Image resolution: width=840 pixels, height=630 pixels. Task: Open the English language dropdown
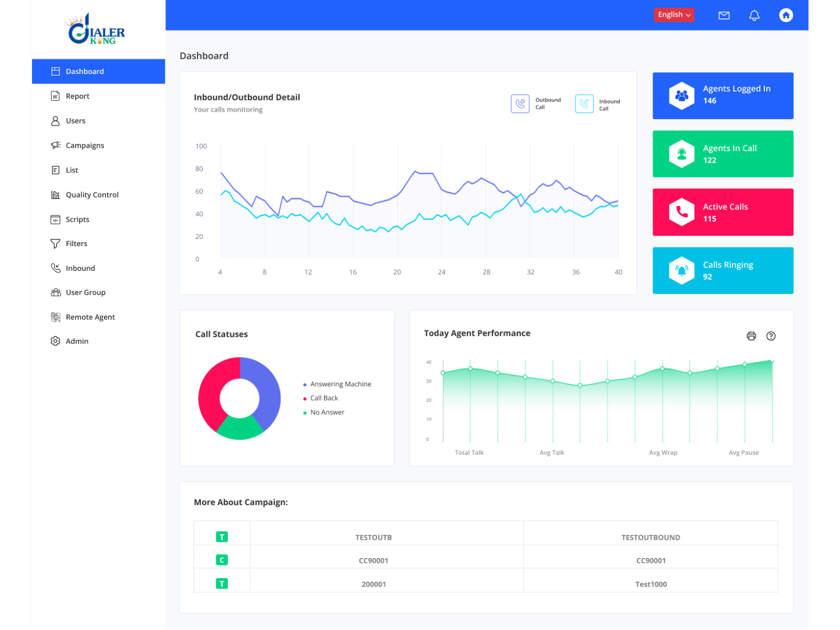tap(674, 15)
